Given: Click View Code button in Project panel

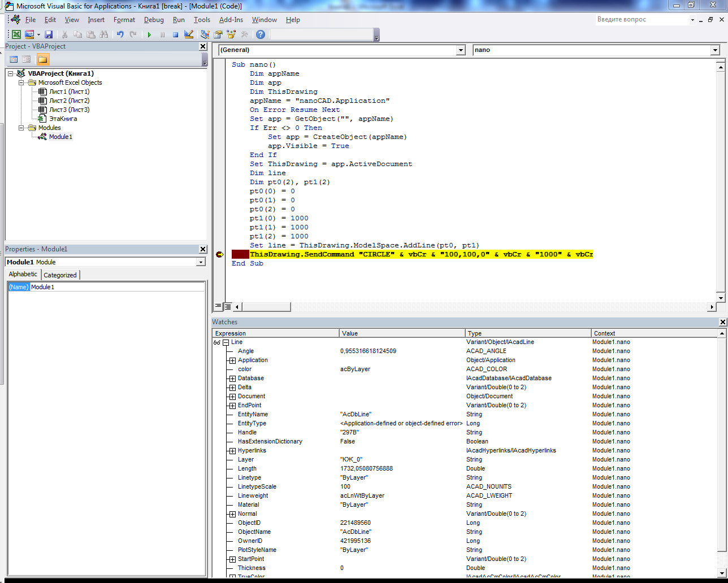Looking at the screenshot, I should click(14, 59).
